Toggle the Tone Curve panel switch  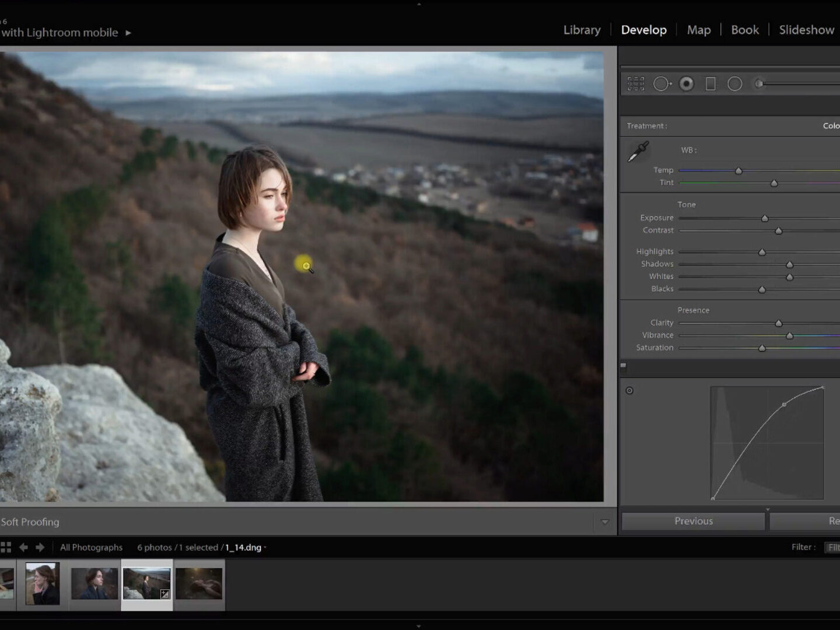tap(623, 366)
